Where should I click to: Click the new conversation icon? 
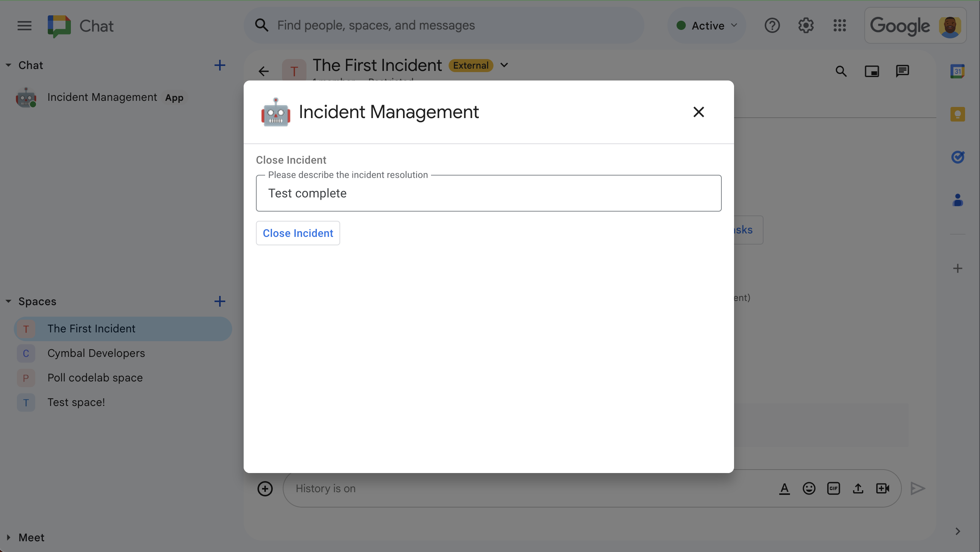coord(220,65)
